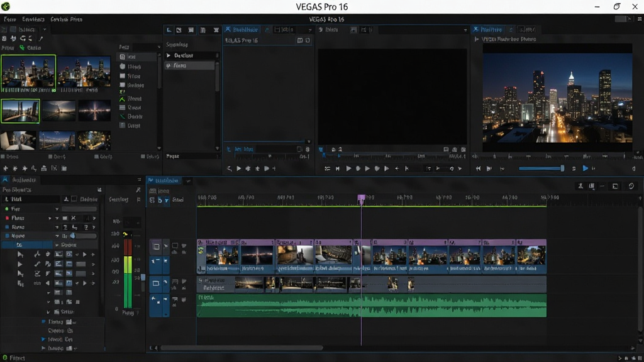Toggle the red square on the second track list row

[x=6, y=218]
